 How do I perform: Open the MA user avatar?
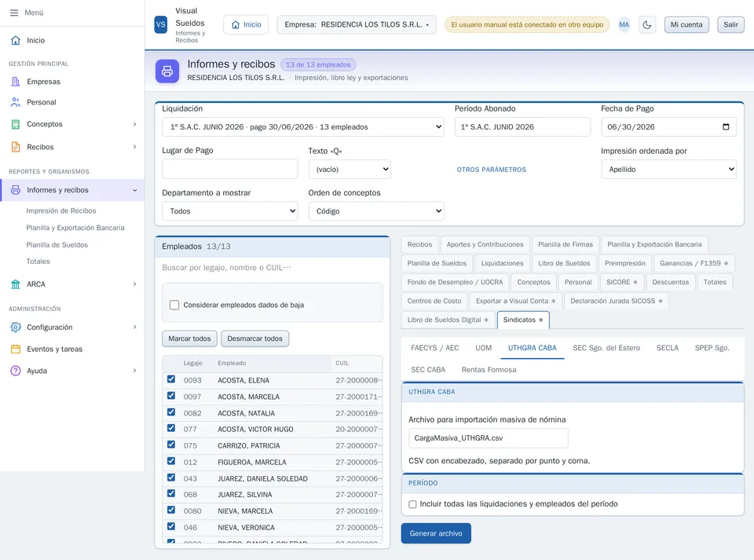(x=624, y=24)
